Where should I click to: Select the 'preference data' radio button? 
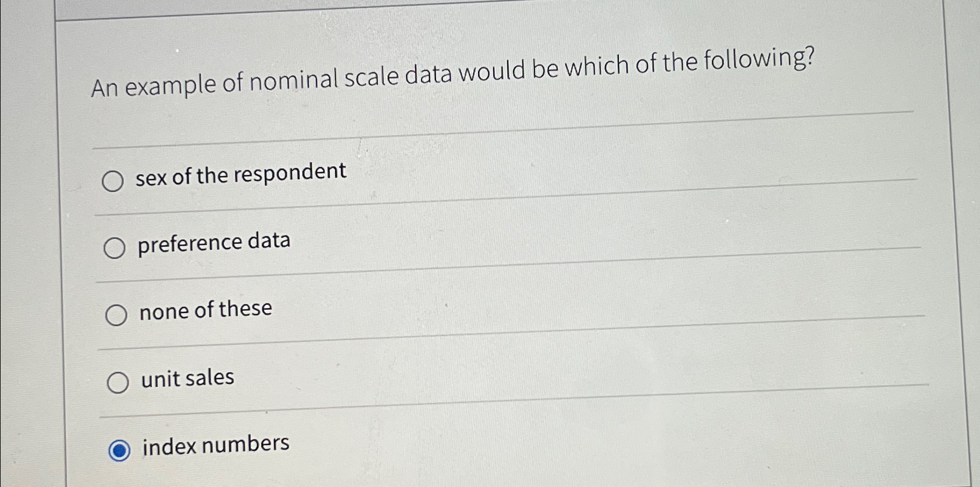pyautogui.click(x=115, y=248)
